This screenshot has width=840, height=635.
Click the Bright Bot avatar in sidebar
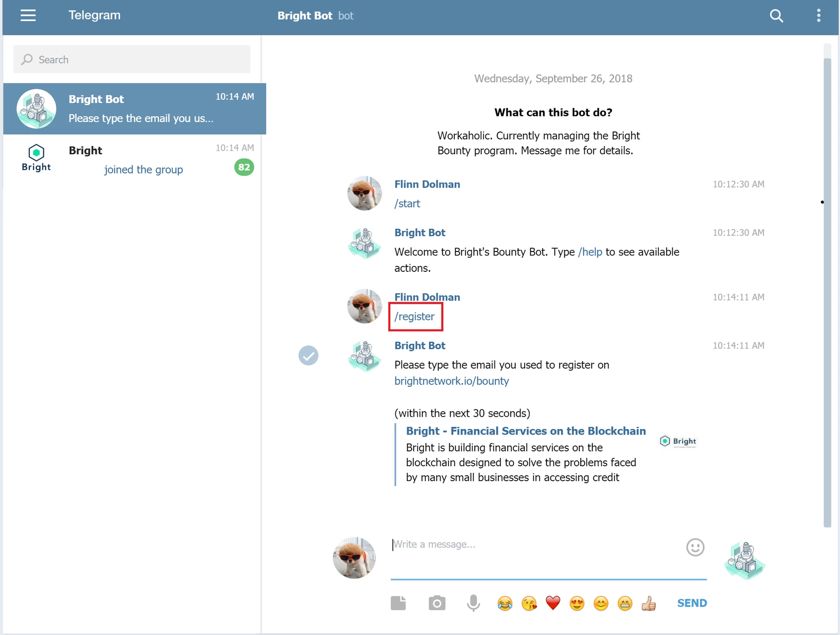(x=36, y=109)
